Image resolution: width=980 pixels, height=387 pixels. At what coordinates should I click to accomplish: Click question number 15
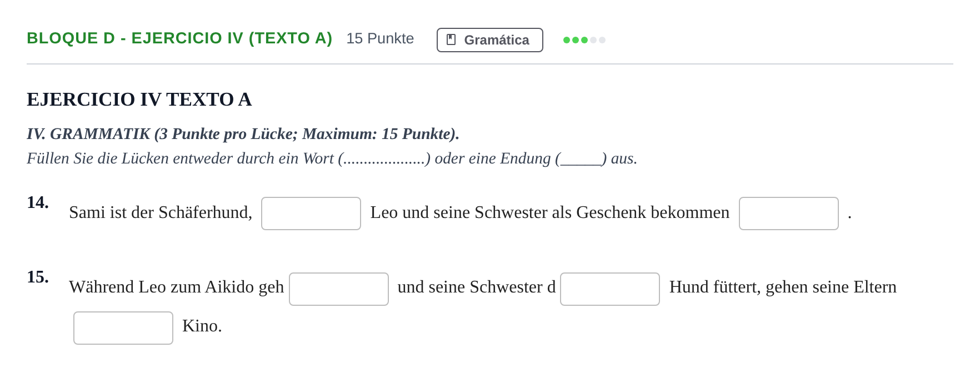(x=38, y=277)
